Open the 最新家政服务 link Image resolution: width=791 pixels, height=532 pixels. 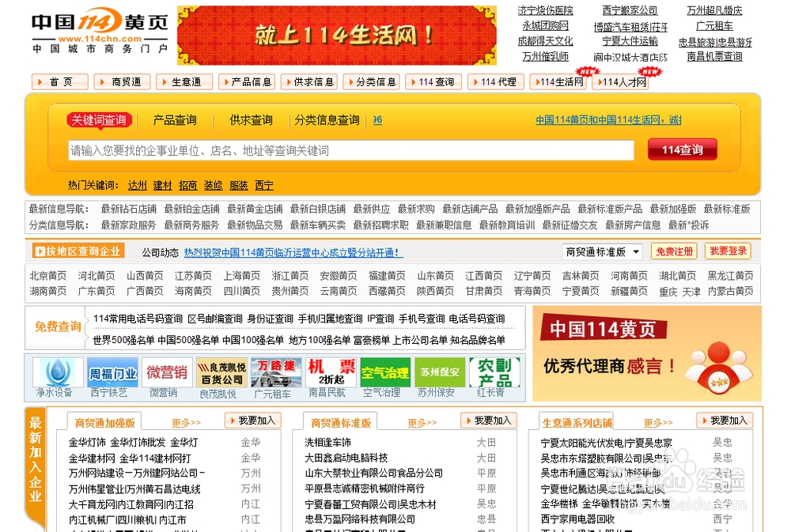click(129, 225)
